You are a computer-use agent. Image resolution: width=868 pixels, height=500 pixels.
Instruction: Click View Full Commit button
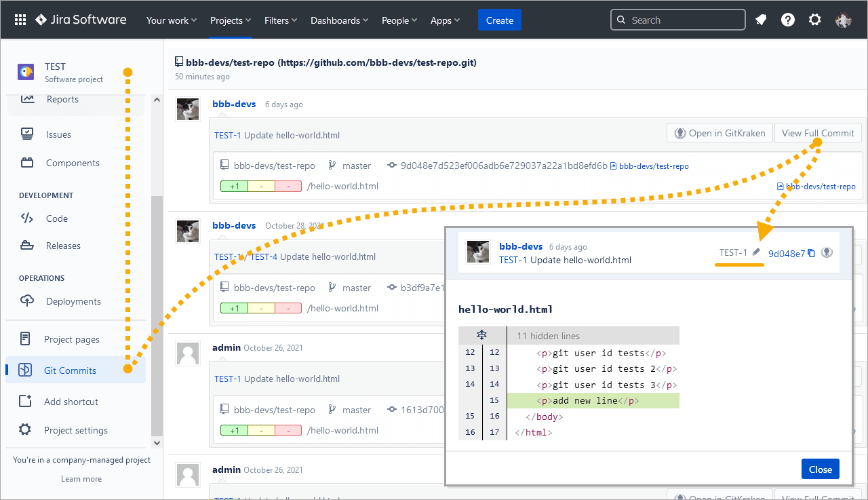point(818,133)
